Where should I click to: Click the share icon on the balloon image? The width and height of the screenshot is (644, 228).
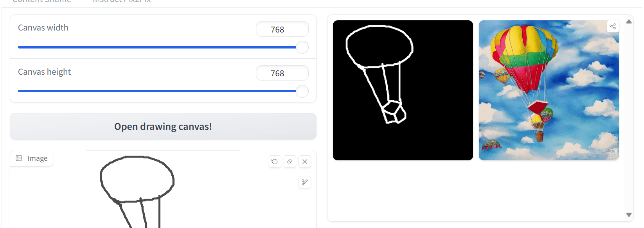(x=613, y=26)
